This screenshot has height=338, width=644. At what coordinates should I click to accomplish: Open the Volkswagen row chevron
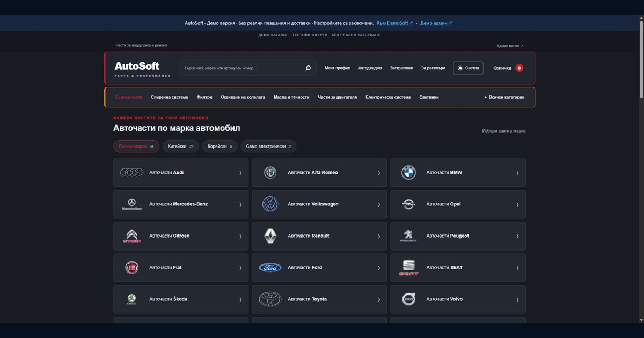379,204
